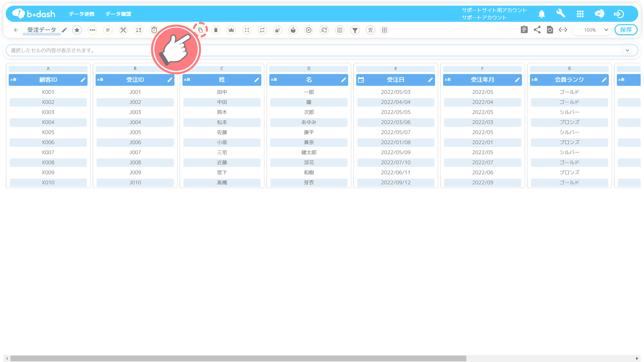
Task: Click the logout arrow icon
Action: click(x=619, y=14)
